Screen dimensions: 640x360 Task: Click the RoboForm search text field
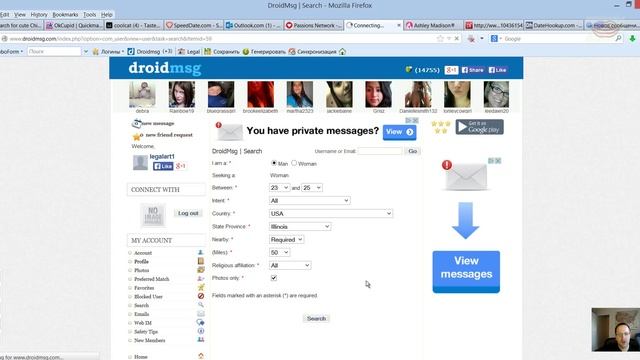tap(54, 51)
